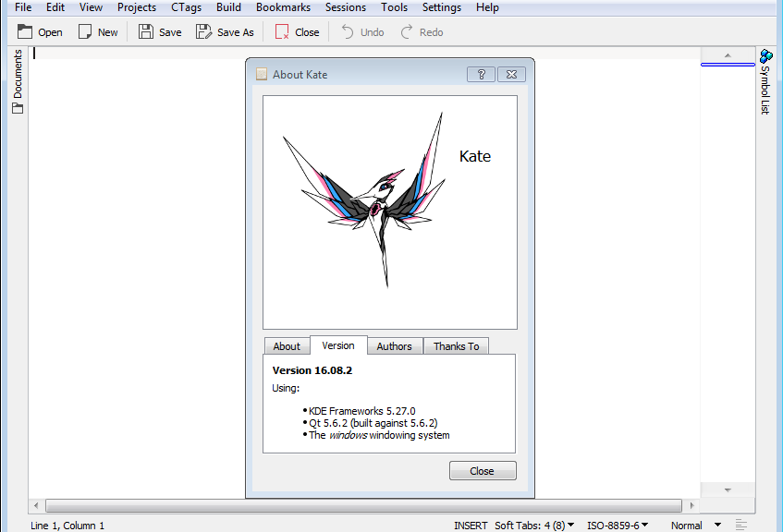Click the Save toolbar icon
Screen dimensions: 783x532
[x=146, y=31]
